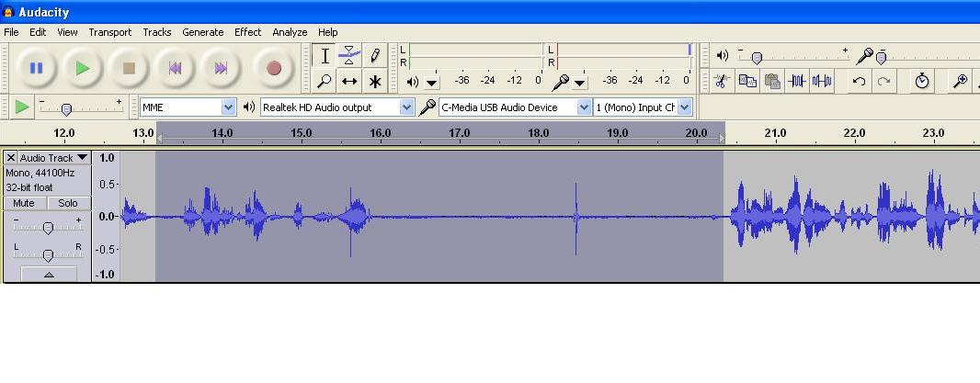
Task: Collapse the track with the up-arrow button
Action: point(48,274)
